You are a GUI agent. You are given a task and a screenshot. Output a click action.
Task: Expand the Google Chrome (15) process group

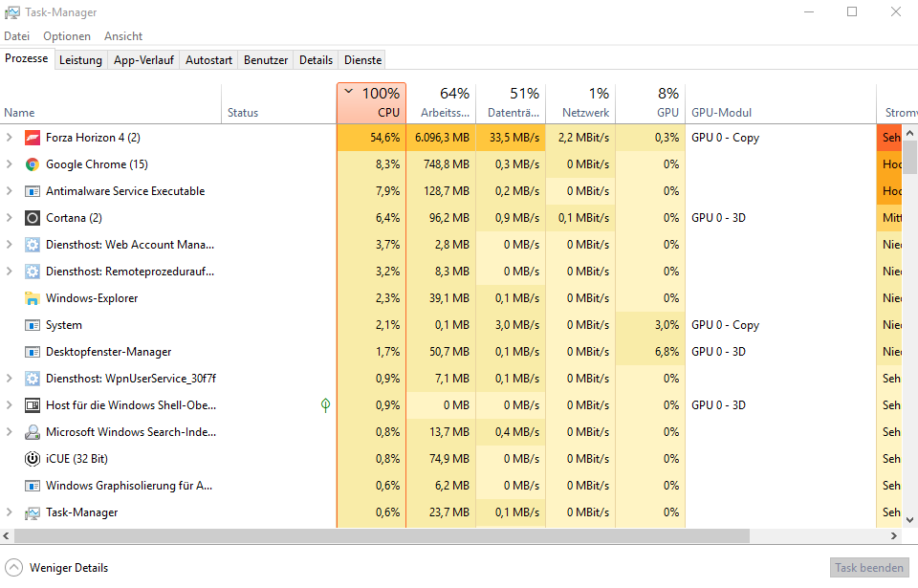coord(9,164)
